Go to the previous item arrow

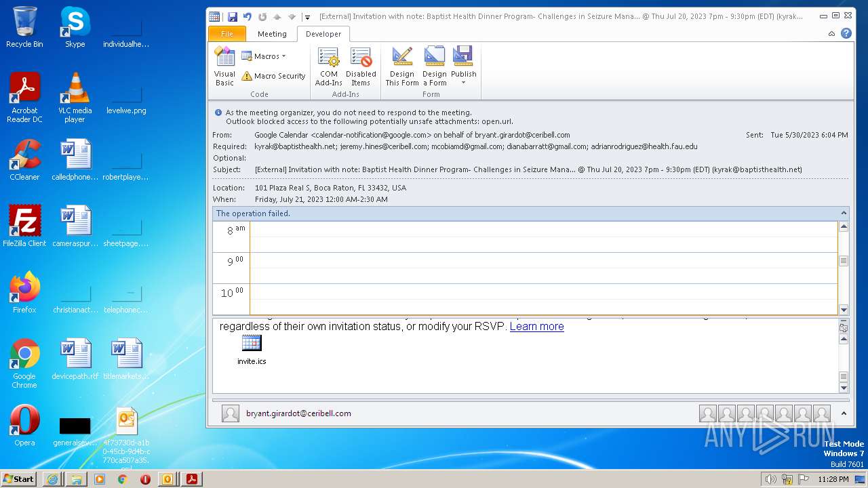[277, 16]
